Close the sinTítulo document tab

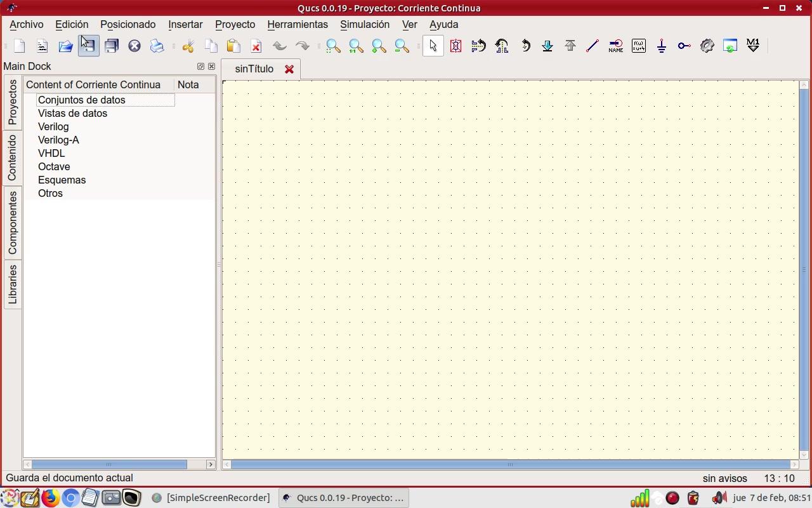[289, 69]
